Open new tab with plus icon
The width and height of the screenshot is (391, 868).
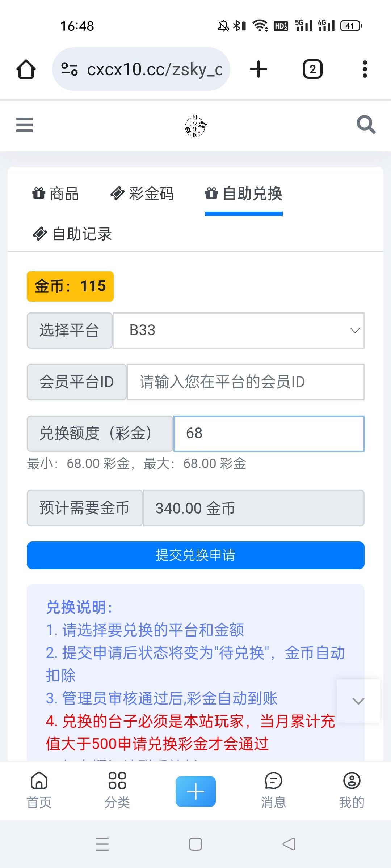(258, 69)
